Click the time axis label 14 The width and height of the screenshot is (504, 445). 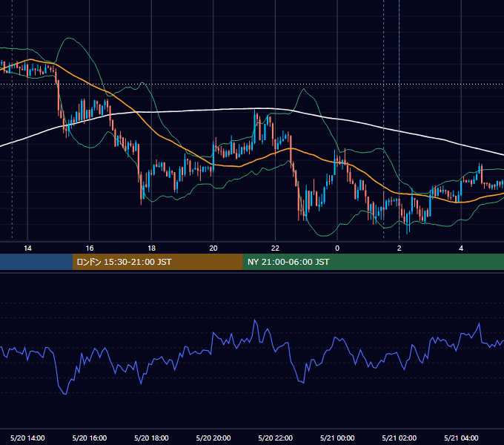(27, 248)
